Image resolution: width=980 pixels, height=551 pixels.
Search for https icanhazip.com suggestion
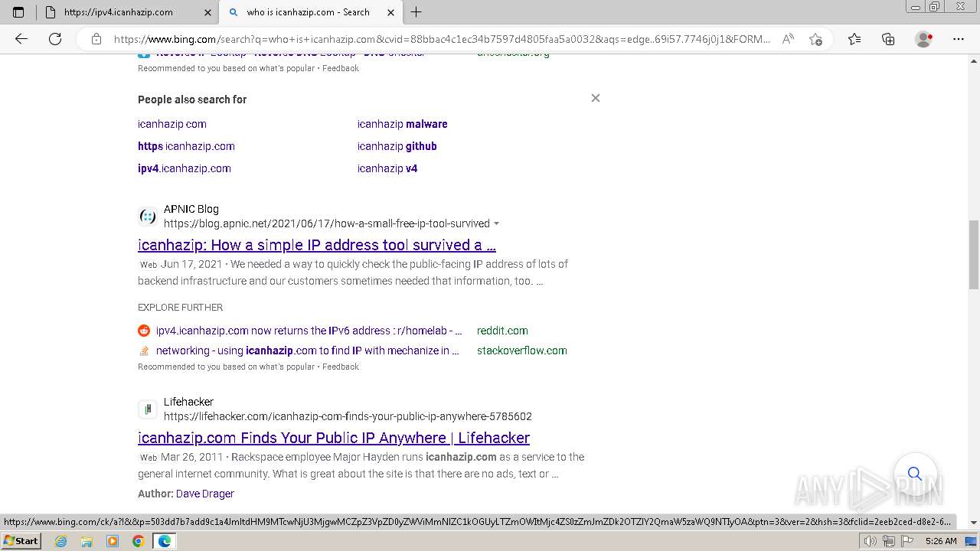click(x=186, y=146)
